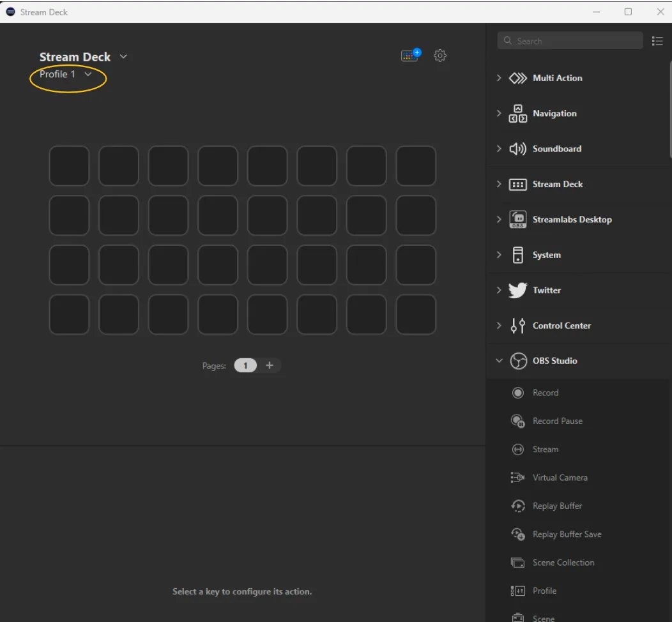Screen dimensions: 672x622
Task: Select the Scene Collection action icon
Action: coord(517,563)
